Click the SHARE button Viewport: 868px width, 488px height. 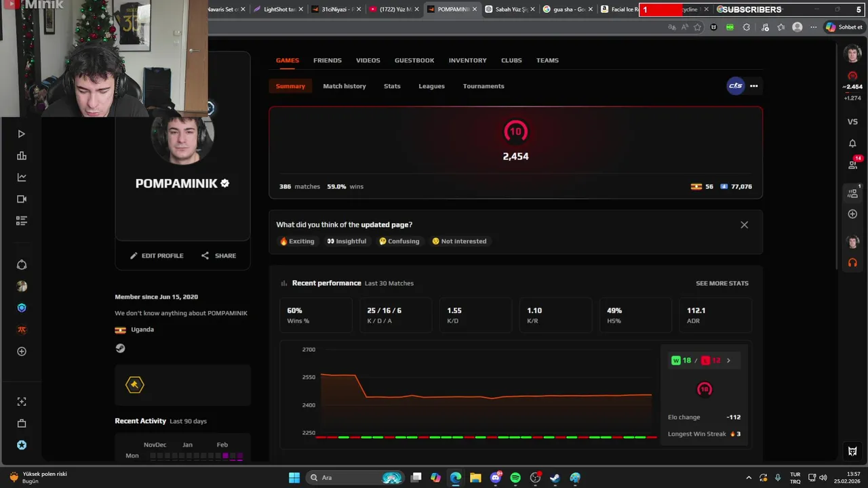[218, 256]
